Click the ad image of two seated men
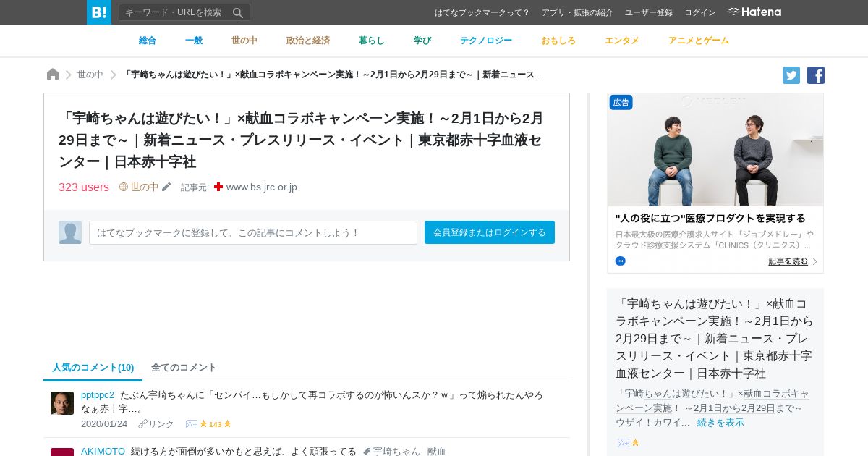This screenshot has width=868, height=456. pyautogui.click(x=715, y=150)
